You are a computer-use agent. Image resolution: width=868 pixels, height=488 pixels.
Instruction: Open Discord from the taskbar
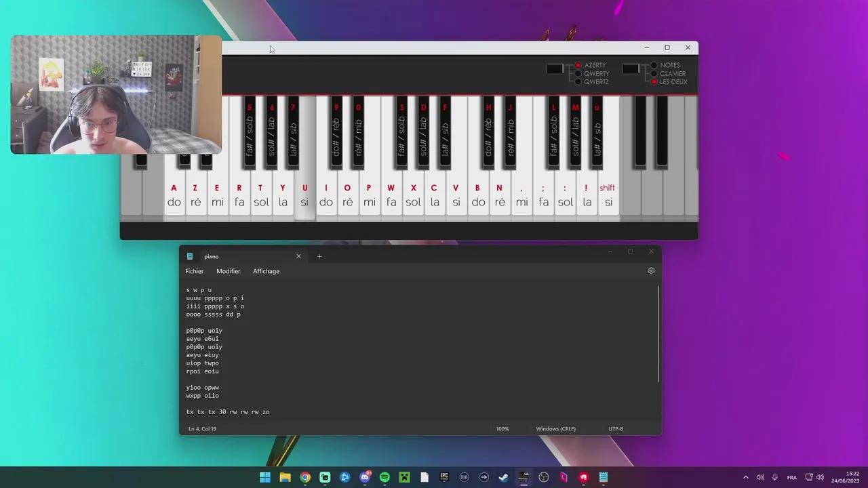[365, 477]
